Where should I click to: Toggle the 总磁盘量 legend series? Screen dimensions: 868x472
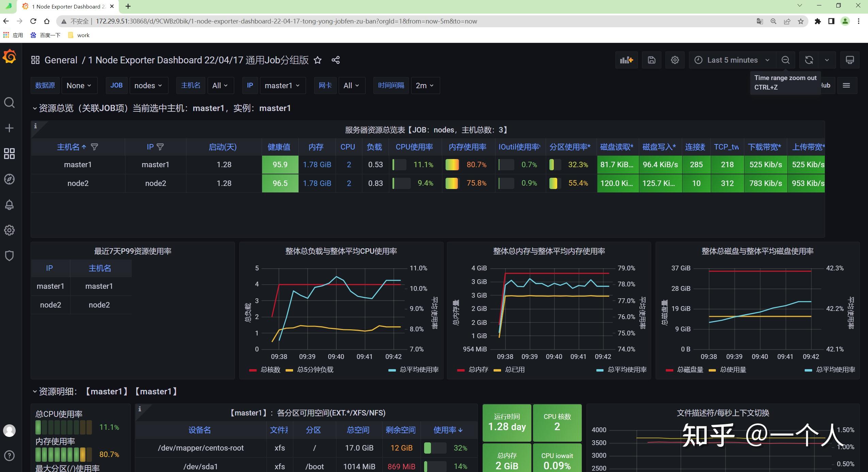(685, 369)
